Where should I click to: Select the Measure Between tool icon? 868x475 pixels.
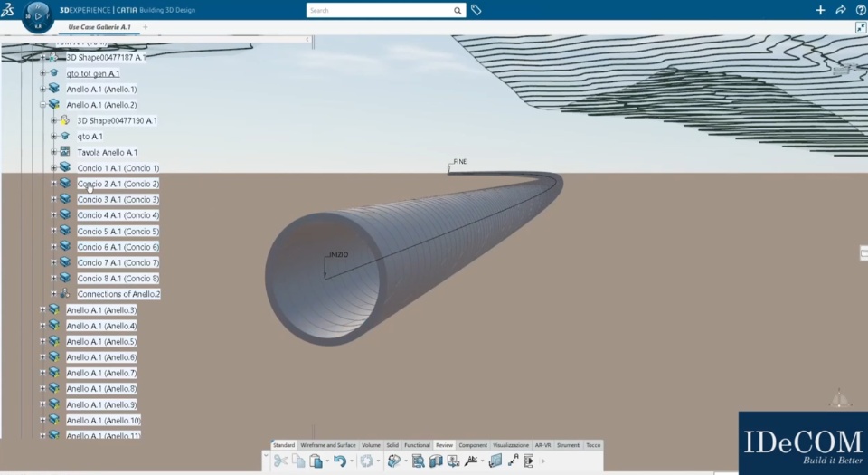(513, 460)
